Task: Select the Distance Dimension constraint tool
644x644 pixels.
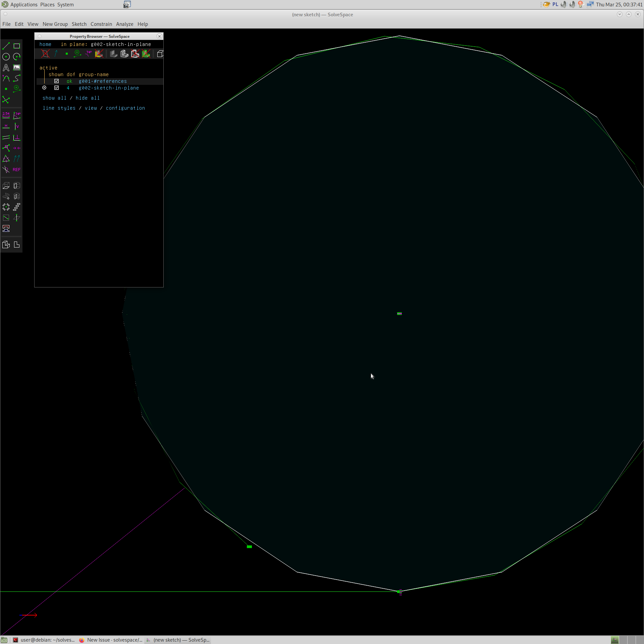Action: 6,116
